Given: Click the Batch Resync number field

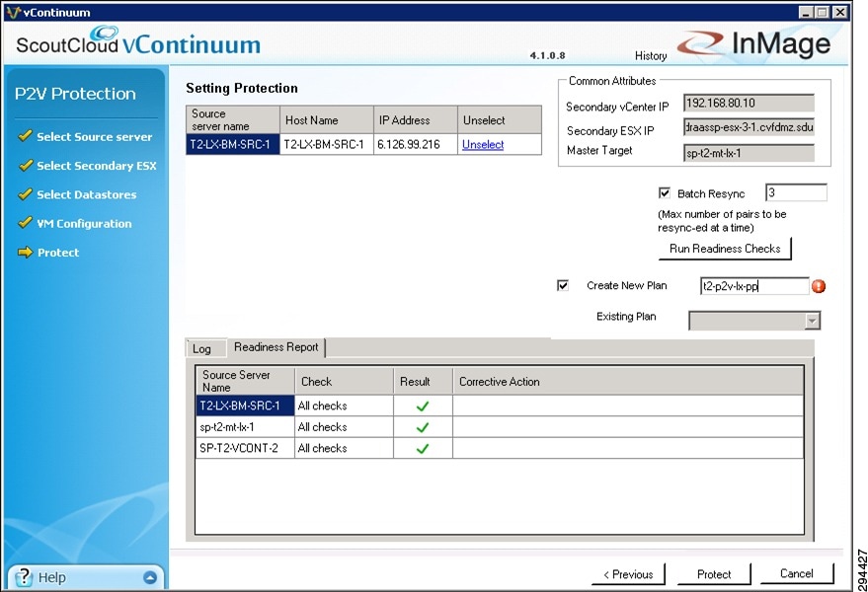Looking at the screenshot, I should point(797,192).
